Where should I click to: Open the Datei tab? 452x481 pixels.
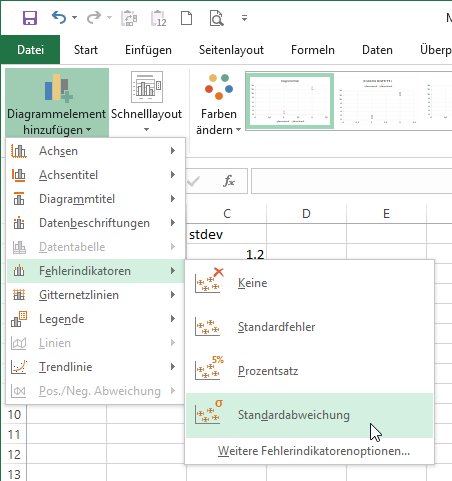point(30,50)
